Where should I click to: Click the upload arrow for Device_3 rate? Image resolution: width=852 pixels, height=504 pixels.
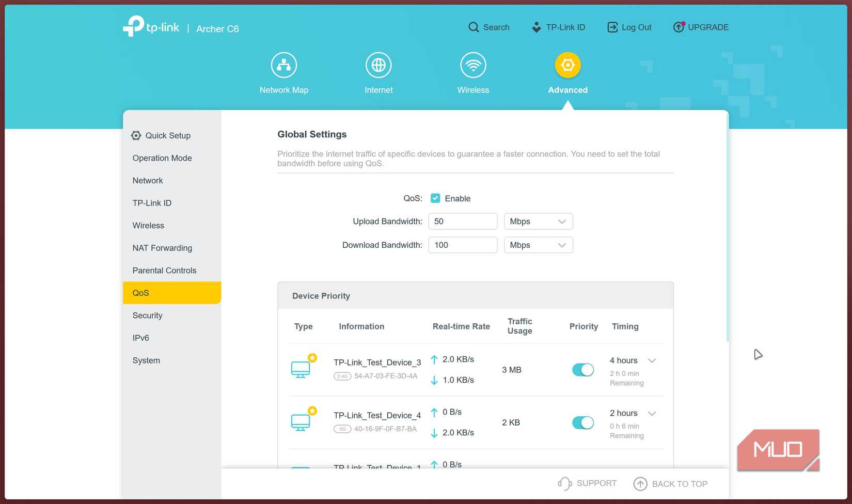pyautogui.click(x=434, y=359)
